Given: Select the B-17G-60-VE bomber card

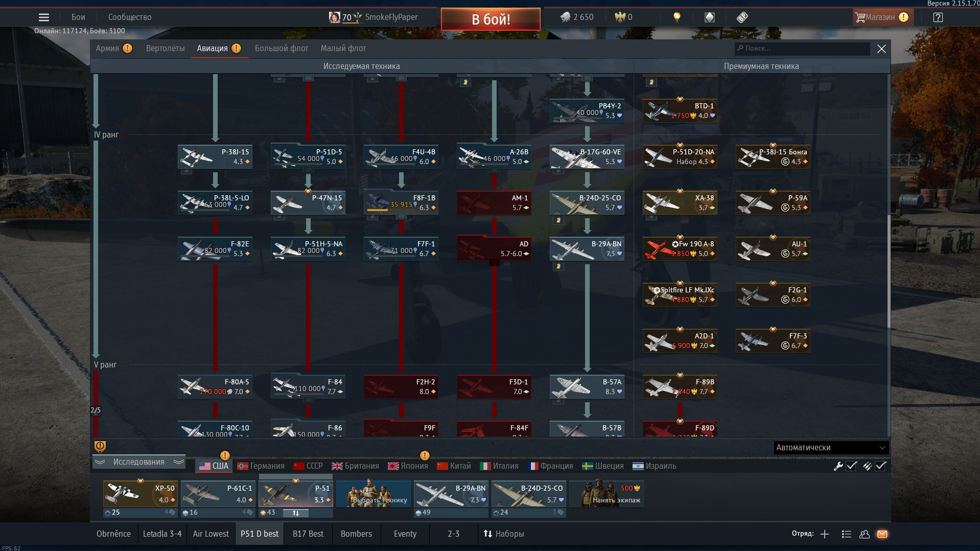Looking at the screenshot, I should pyautogui.click(x=587, y=156).
